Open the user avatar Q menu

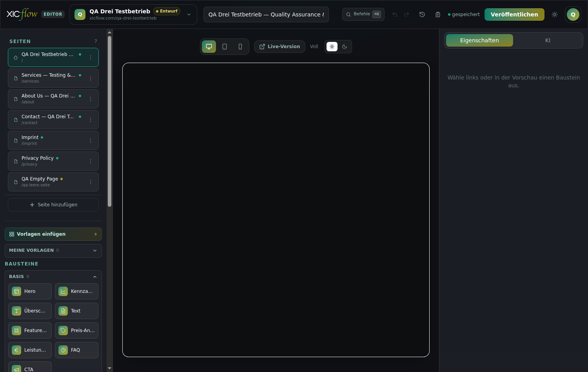click(x=573, y=14)
